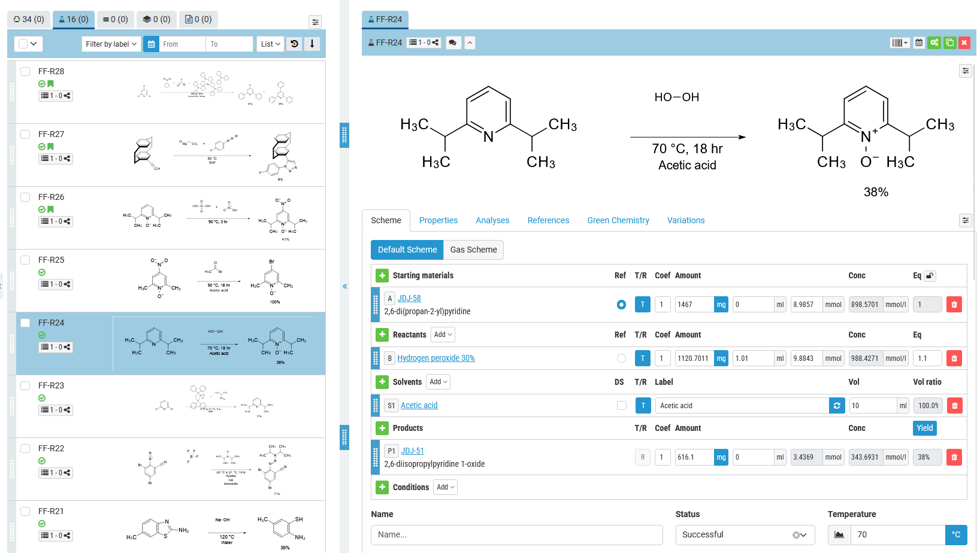
Task: Check the checkbox for reaction FF-R25
Action: (x=25, y=260)
